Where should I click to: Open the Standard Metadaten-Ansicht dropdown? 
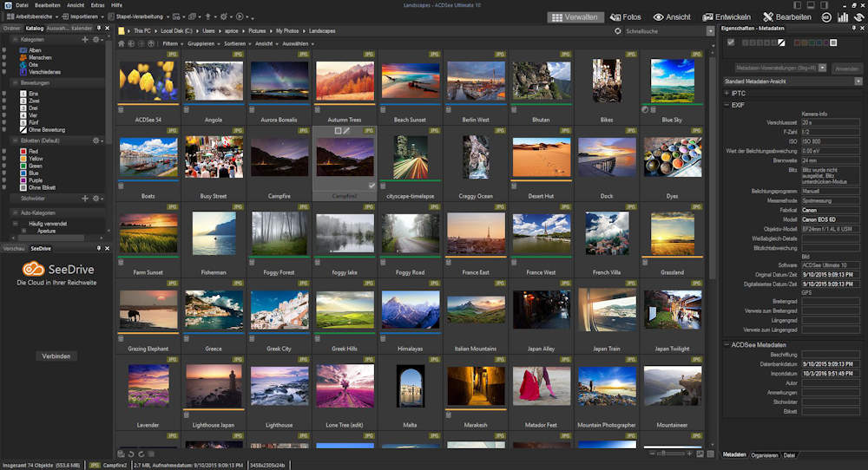pos(858,81)
